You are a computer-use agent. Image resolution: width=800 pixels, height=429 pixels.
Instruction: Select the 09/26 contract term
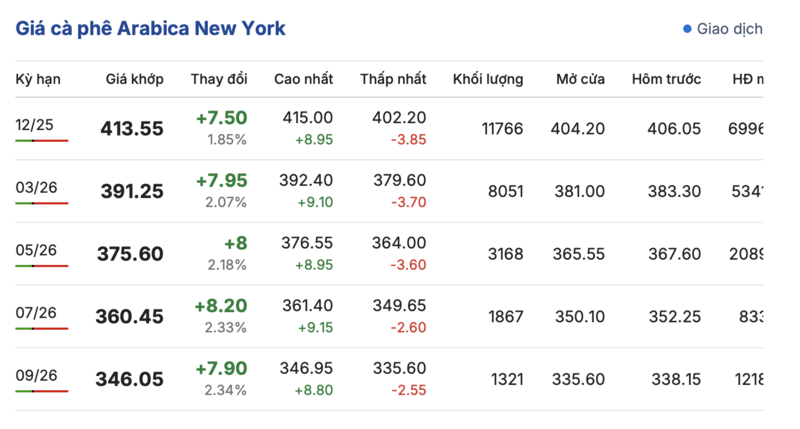34,375
